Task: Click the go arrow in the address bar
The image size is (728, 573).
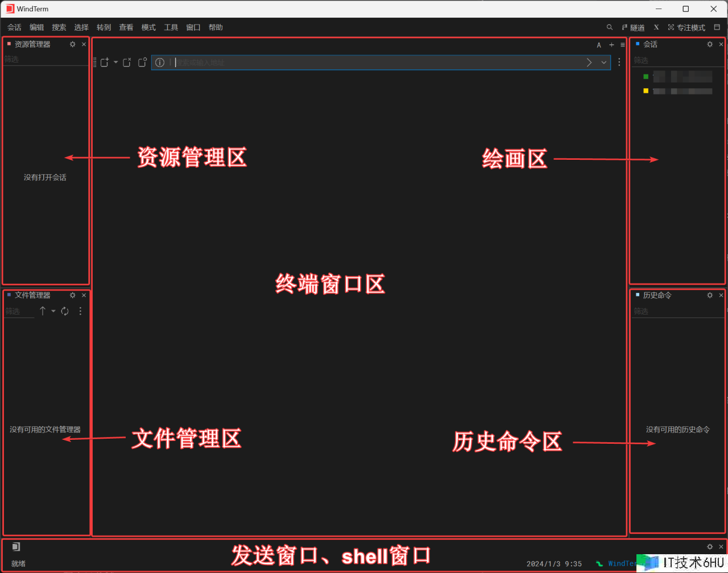Action: [x=589, y=63]
